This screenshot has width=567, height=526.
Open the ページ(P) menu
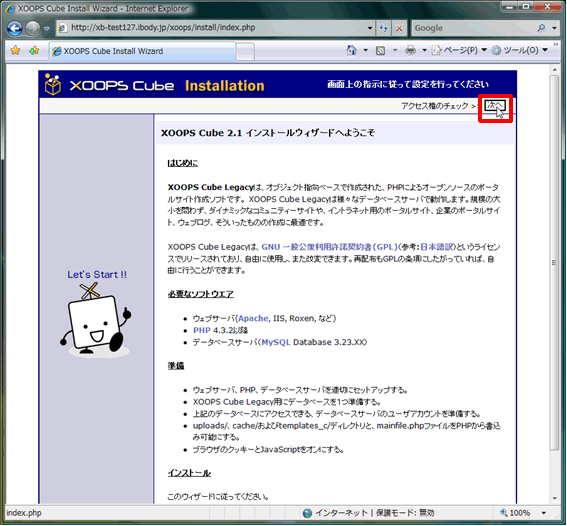pyautogui.click(x=459, y=50)
